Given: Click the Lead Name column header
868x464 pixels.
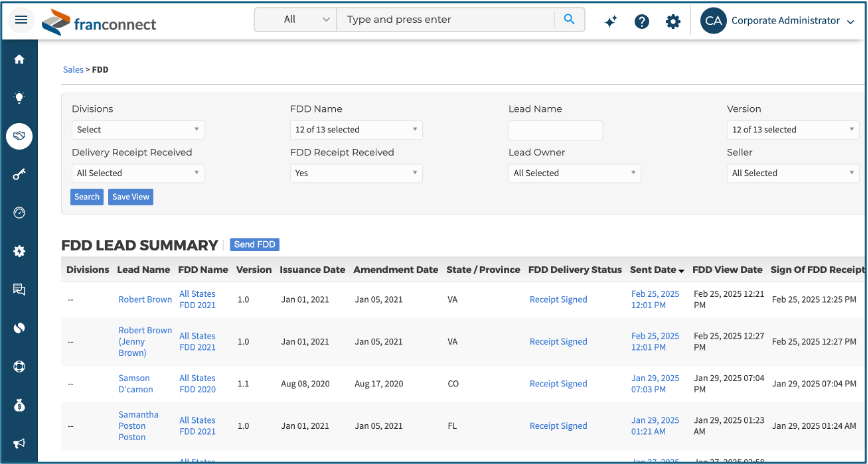Looking at the screenshot, I should [143, 270].
